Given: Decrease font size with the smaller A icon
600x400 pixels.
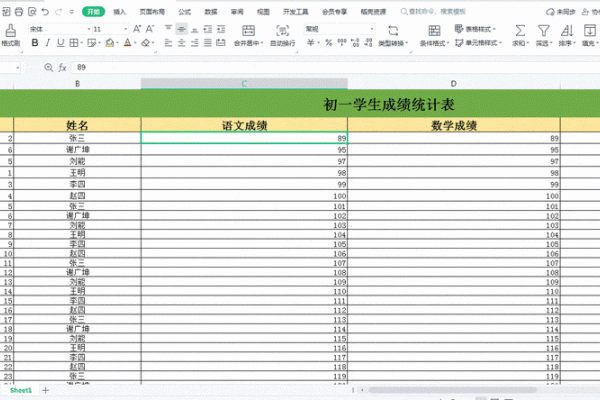Looking at the screenshot, I should pyautogui.click(x=150, y=29).
